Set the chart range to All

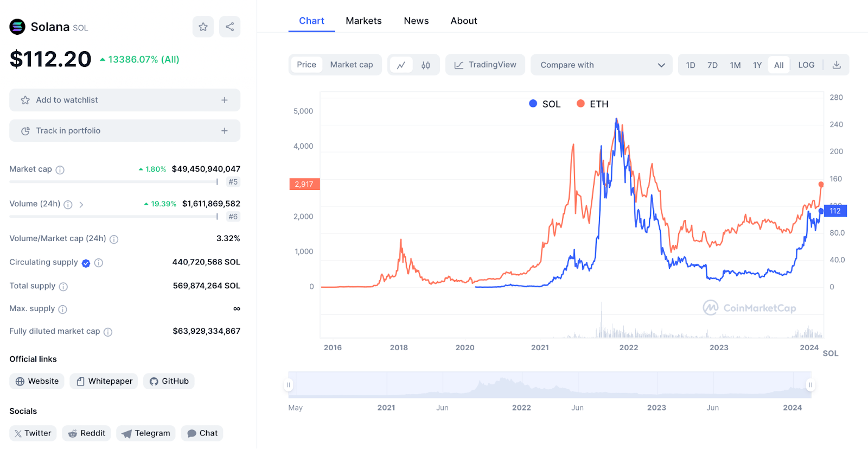click(779, 65)
